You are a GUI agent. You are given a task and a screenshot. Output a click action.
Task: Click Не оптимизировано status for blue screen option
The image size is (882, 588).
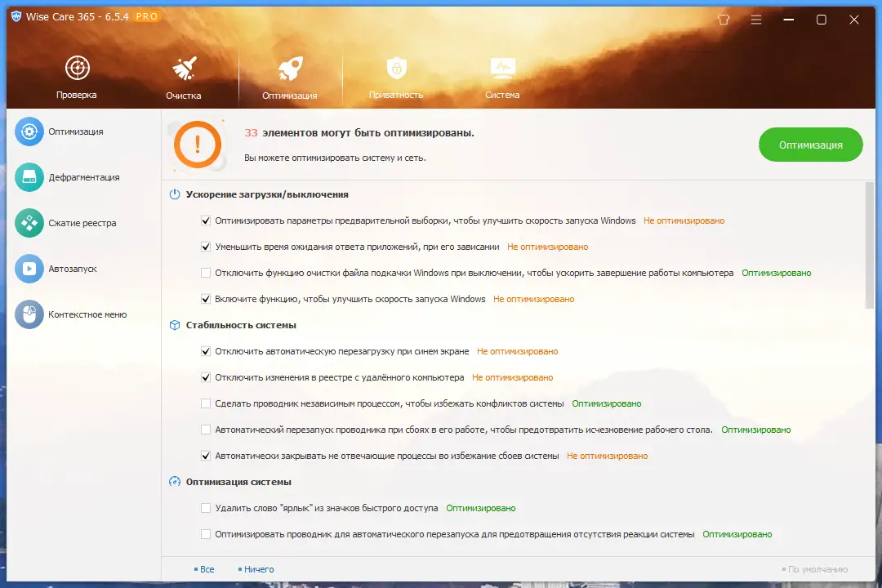(x=518, y=351)
